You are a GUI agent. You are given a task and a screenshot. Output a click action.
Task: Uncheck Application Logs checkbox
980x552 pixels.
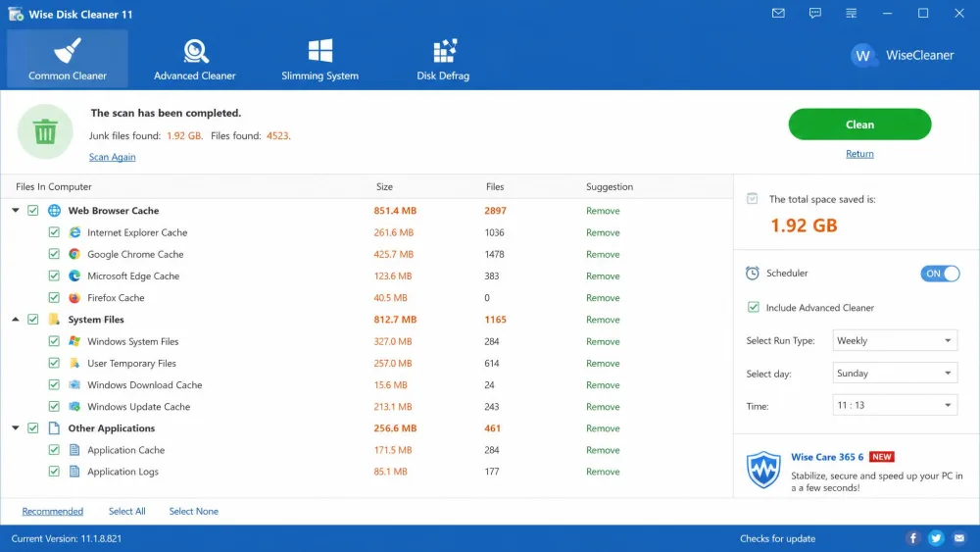pos(54,472)
